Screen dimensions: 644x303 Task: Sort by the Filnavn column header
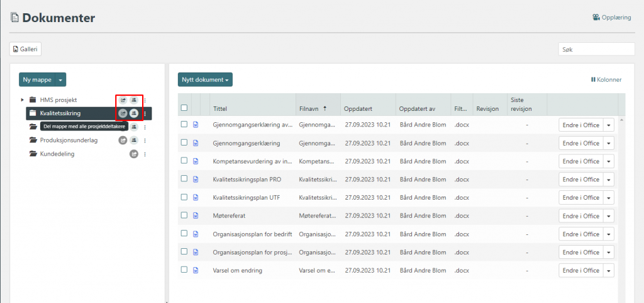point(308,108)
